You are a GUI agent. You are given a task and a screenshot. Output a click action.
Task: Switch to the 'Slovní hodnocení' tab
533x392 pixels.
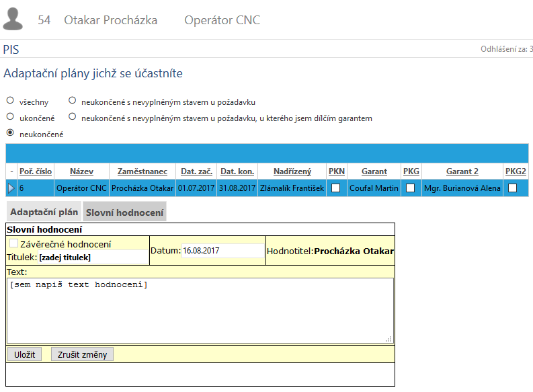point(125,212)
